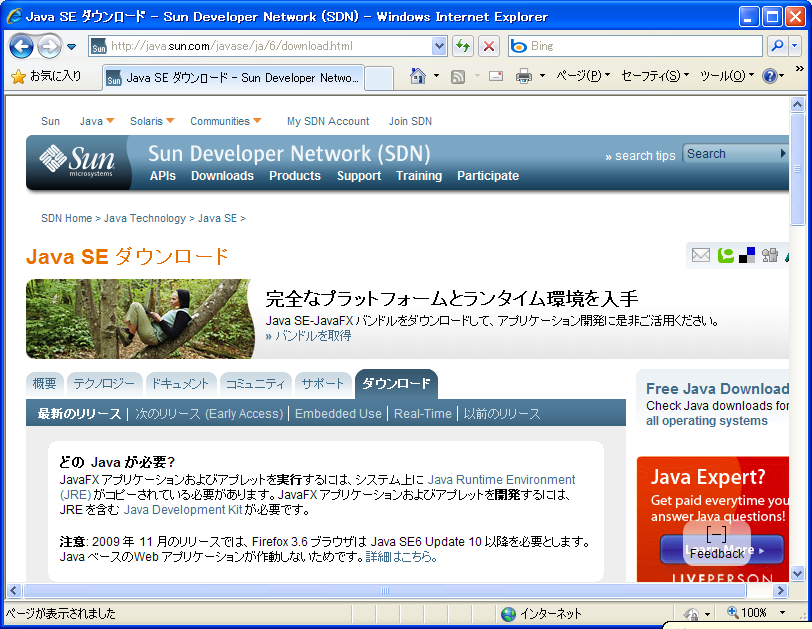Start search with the magnifier icon
Image resolution: width=812 pixels, height=629 pixels.
tap(777, 46)
